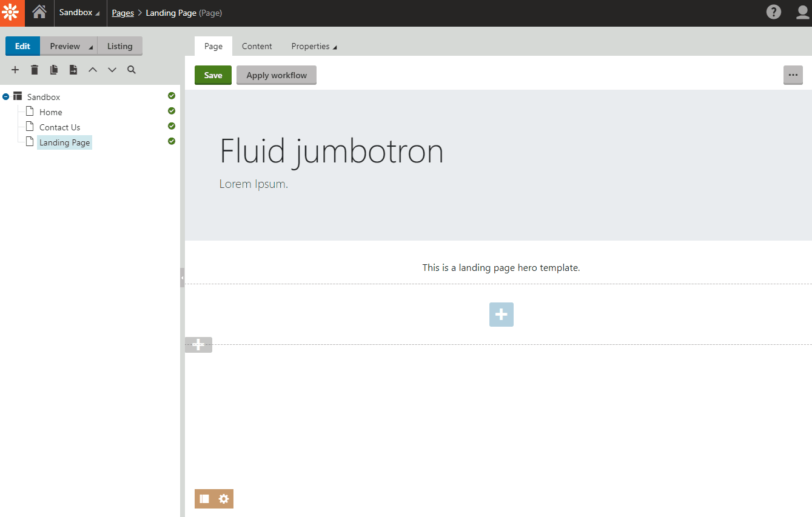Click the Fluid jumbotron heading
Screen dimensions: 812x517
(331, 151)
